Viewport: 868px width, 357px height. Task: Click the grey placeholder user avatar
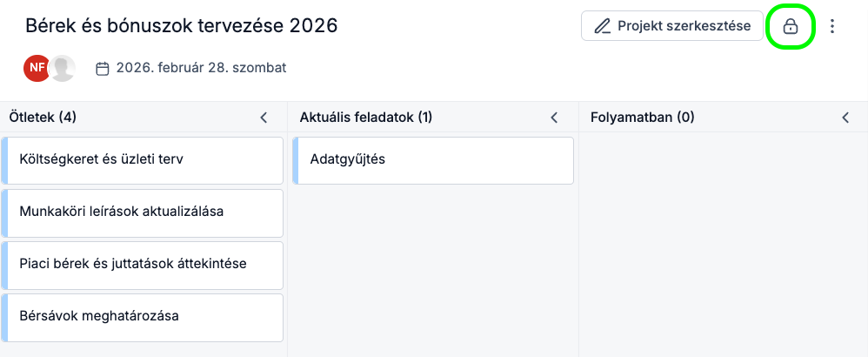62,68
